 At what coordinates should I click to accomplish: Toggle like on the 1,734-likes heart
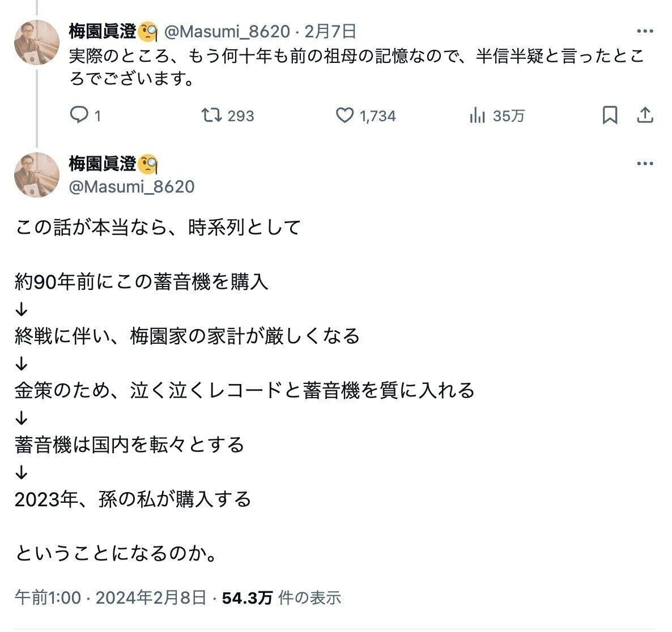(x=344, y=116)
